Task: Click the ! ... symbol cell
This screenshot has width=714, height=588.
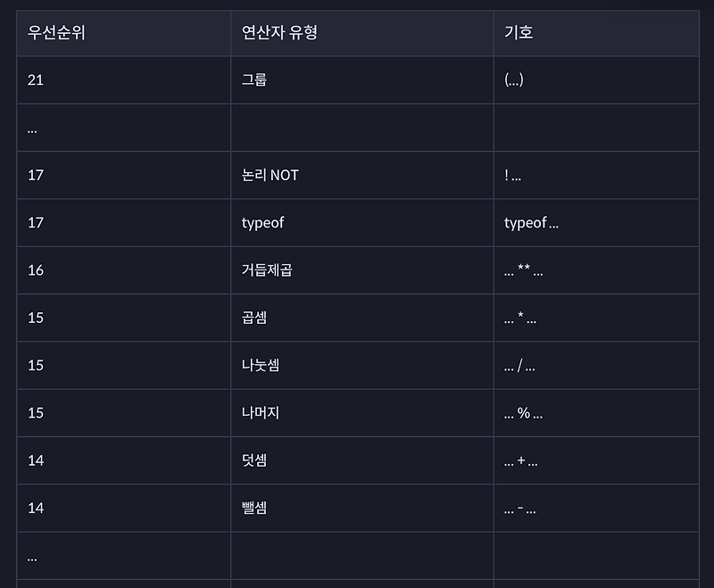Action: 596,175
